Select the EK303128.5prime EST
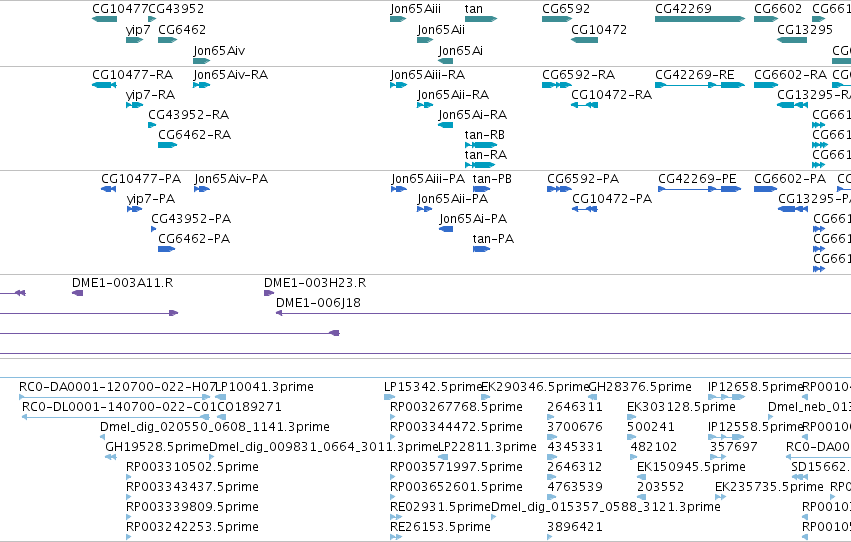Image resolution: width=851 pixels, height=542 pixels. (631, 417)
